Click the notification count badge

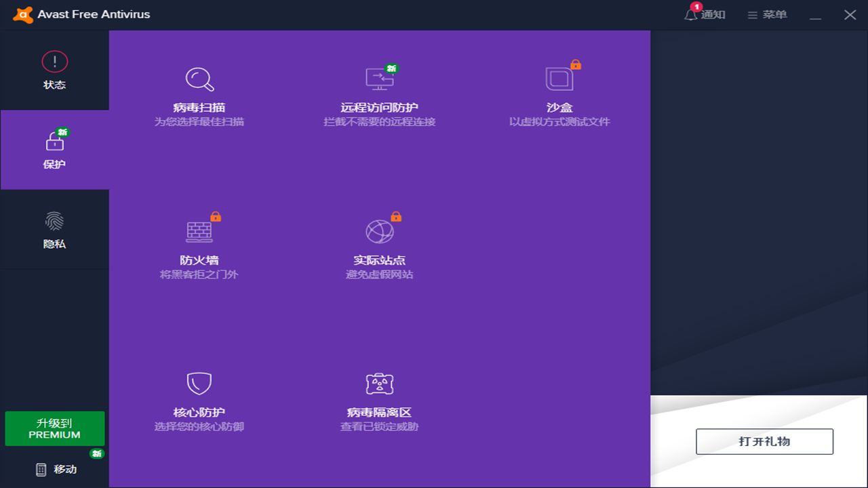click(x=696, y=7)
